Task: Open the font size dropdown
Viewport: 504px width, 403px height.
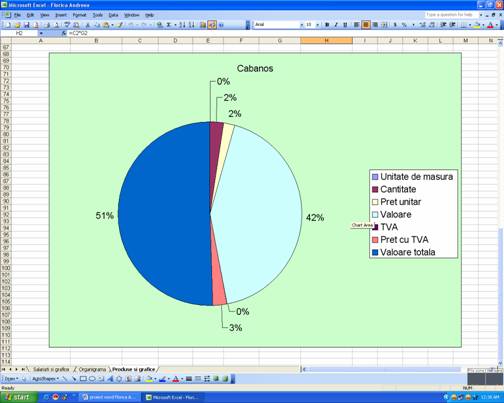Action: 312,25
